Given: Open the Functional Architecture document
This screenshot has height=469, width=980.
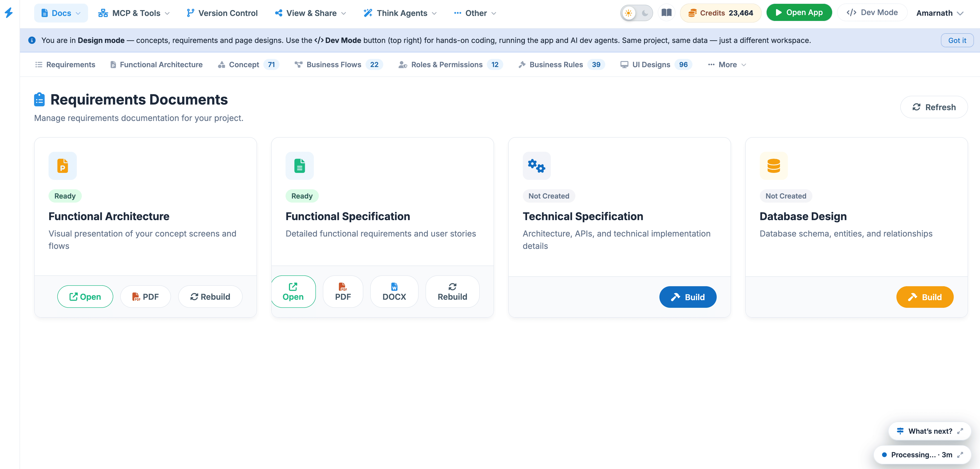Looking at the screenshot, I should click(x=85, y=297).
